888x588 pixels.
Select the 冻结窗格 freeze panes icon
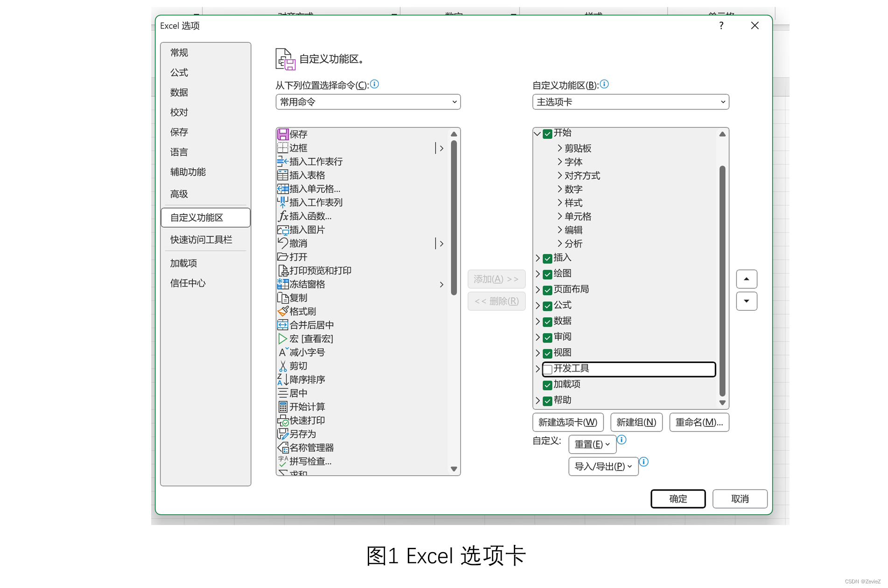tap(283, 284)
